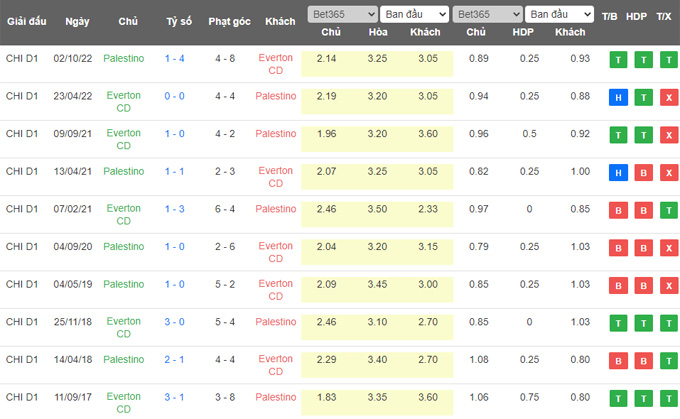Screen dimensions: 680x419
Task: Click green HDP T badge in 04/05/19 row
Action: coord(640,286)
